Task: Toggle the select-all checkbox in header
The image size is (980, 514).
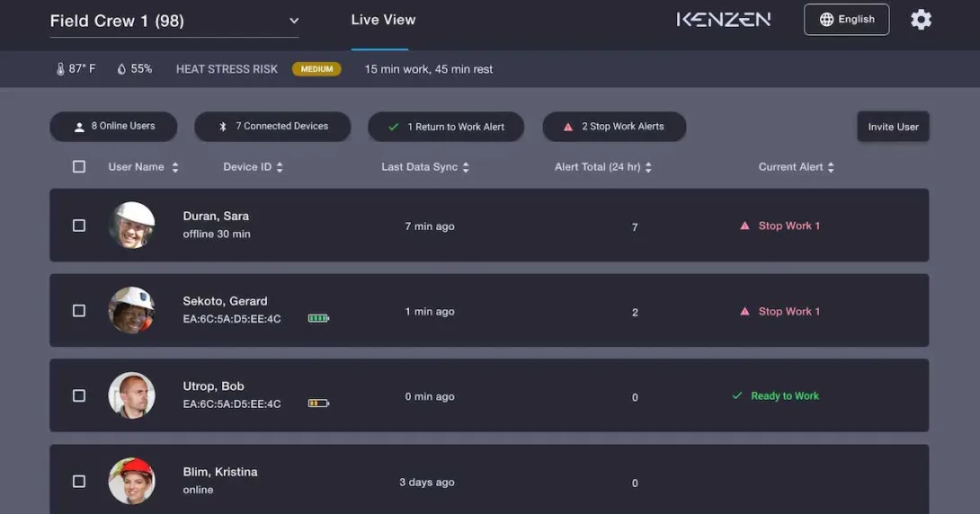Action: pyautogui.click(x=79, y=167)
